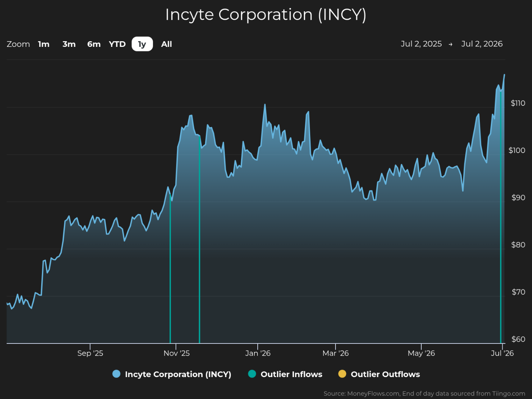
Task: Click the MoneyFlows.com source credit text
Action: click(x=424, y=394)
